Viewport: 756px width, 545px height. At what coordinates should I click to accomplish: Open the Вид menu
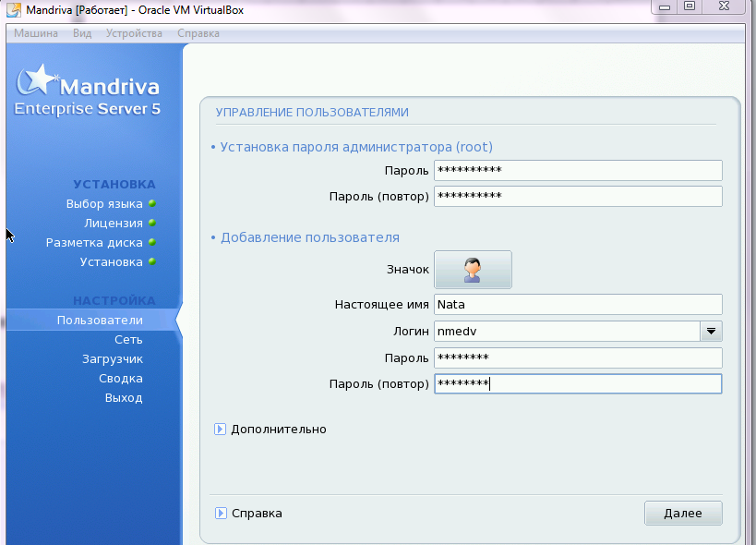(82, 33)
